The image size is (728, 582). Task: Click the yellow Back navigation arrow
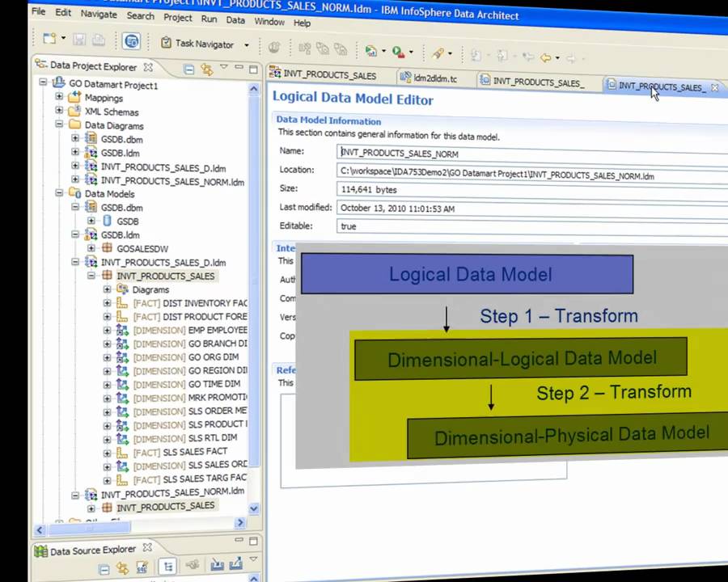click(x=545, y=57)
